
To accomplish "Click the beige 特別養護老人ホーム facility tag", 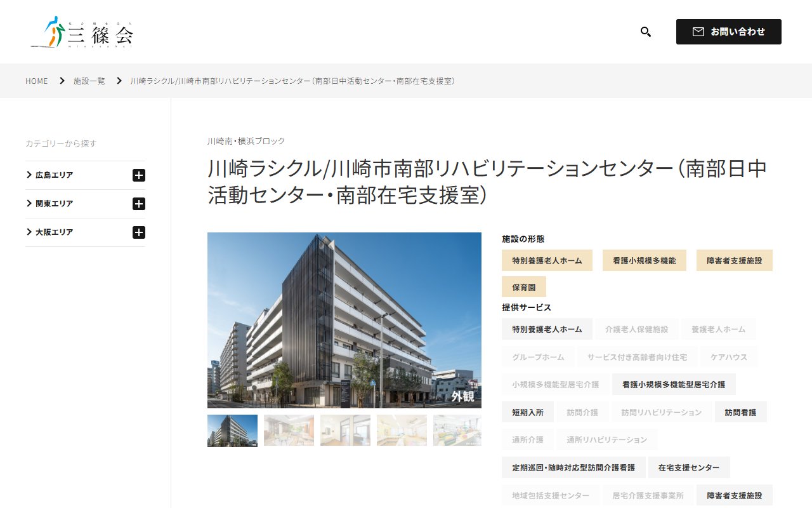I will 547,260.
